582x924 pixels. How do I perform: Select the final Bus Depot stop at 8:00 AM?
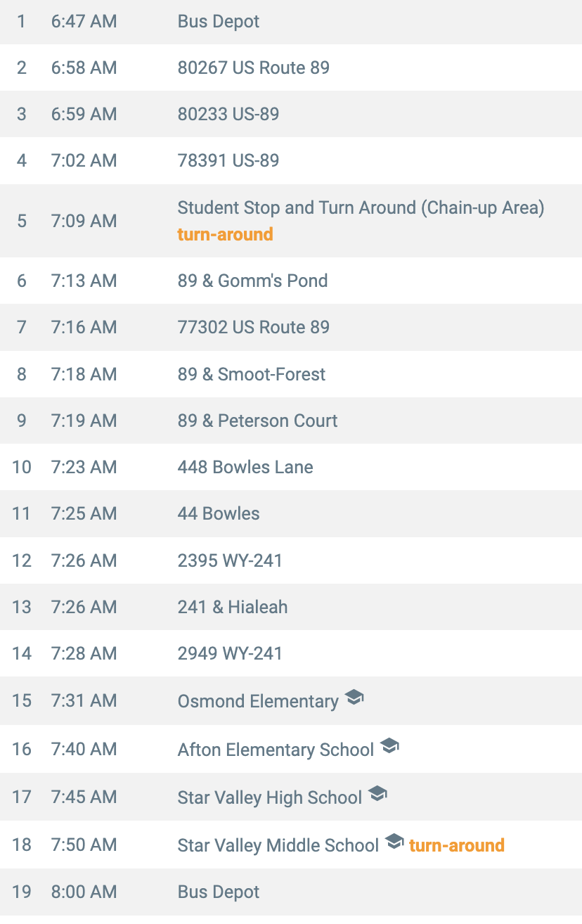[218, 892]
